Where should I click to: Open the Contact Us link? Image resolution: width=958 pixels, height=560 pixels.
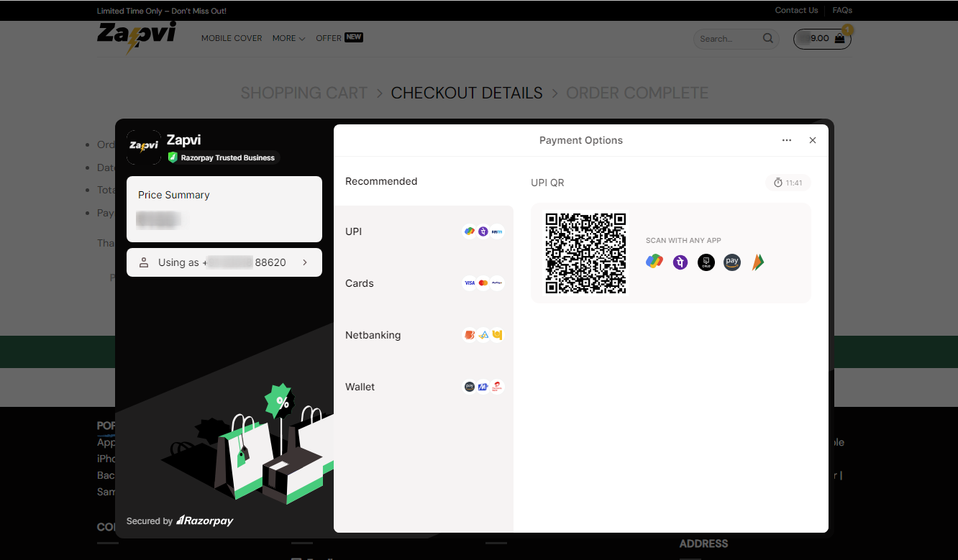click(x=796, y=10)
